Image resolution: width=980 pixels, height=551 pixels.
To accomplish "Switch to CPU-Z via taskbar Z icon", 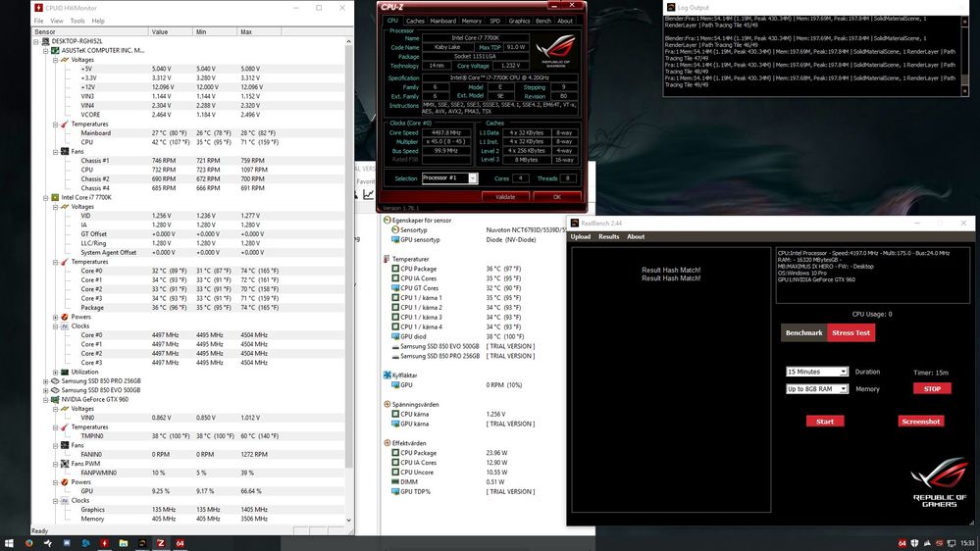I will click(161, 543).
